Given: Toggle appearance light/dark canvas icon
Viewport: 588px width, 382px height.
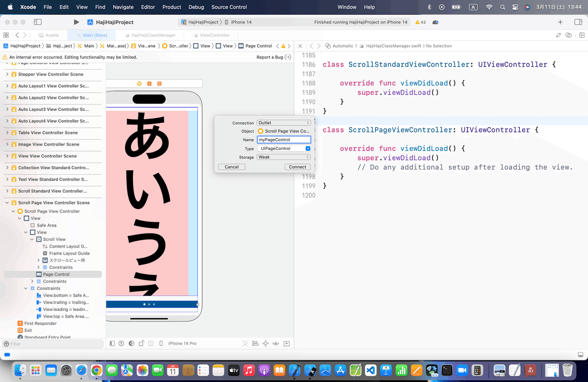Looking at the screenshot, I should point(131,343).
